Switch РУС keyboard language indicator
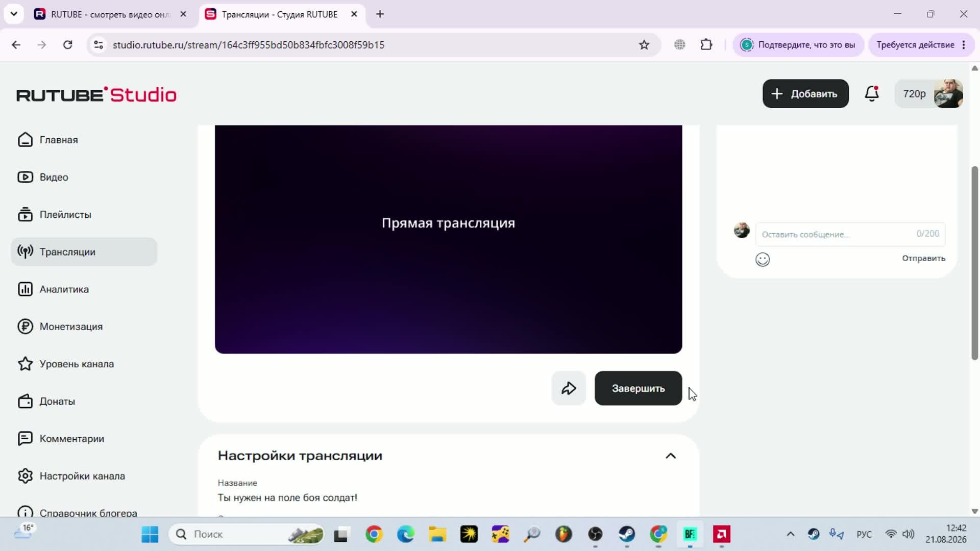 tap(864, 534)
